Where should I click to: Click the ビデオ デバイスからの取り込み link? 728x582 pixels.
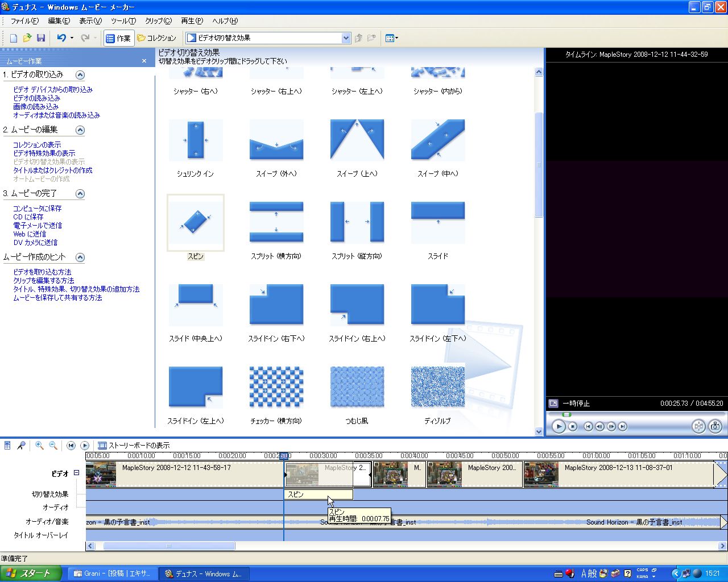click(x=53, y=90)
